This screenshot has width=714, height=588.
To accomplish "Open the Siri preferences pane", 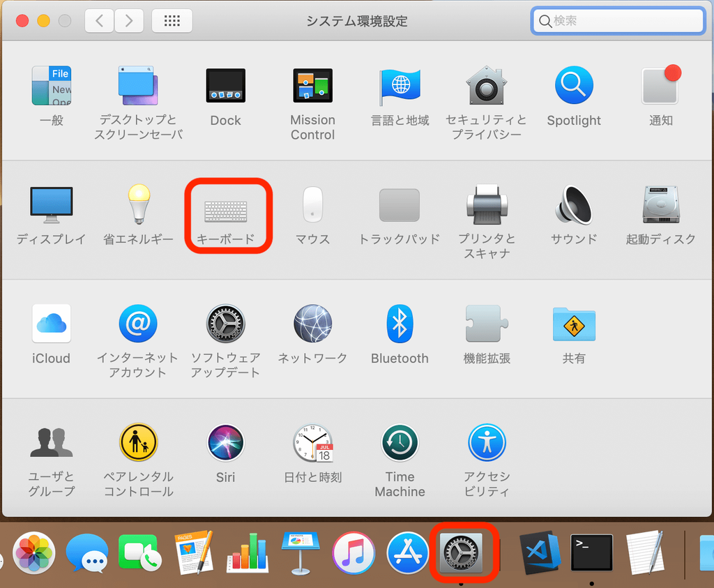I will (225, 443).
